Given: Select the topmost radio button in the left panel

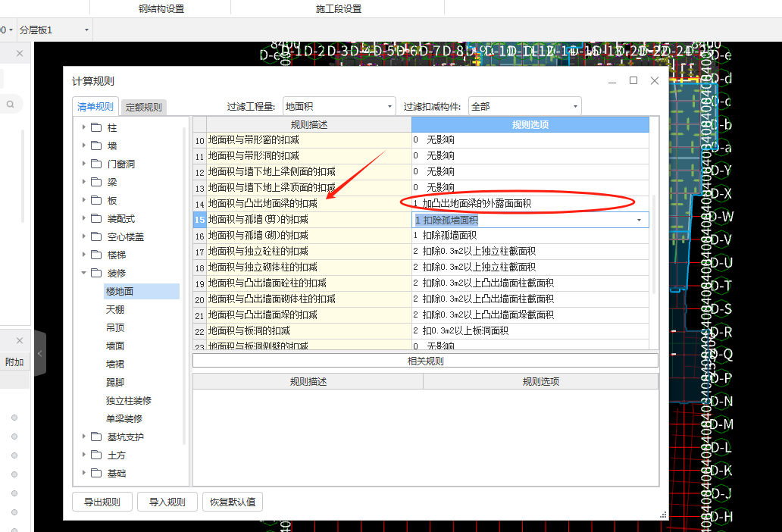Looking at the screenshot, I should pyautogui.click(x=14, y=418).
